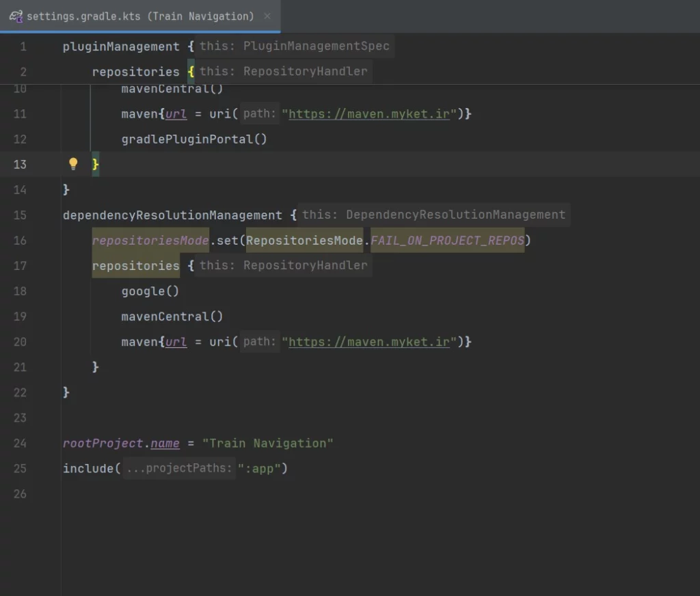Place cursor on FAIL_ON_PROJECT_REPOS constant
700x596 pixels.
[x=447, y=241]
